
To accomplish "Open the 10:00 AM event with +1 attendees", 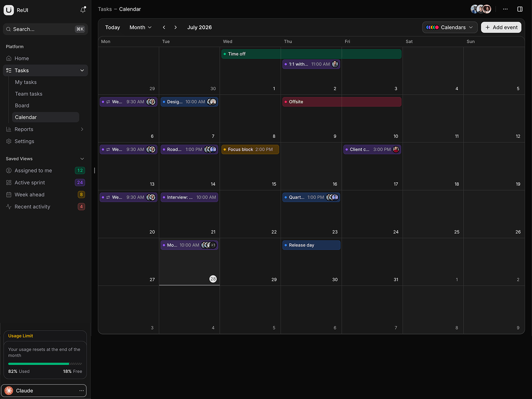I will [189, 245].
